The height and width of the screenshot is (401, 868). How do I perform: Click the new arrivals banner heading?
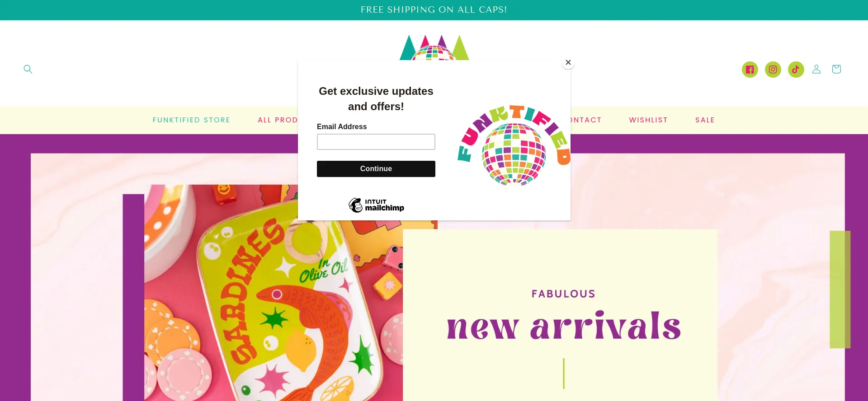[x=564, y=326]
